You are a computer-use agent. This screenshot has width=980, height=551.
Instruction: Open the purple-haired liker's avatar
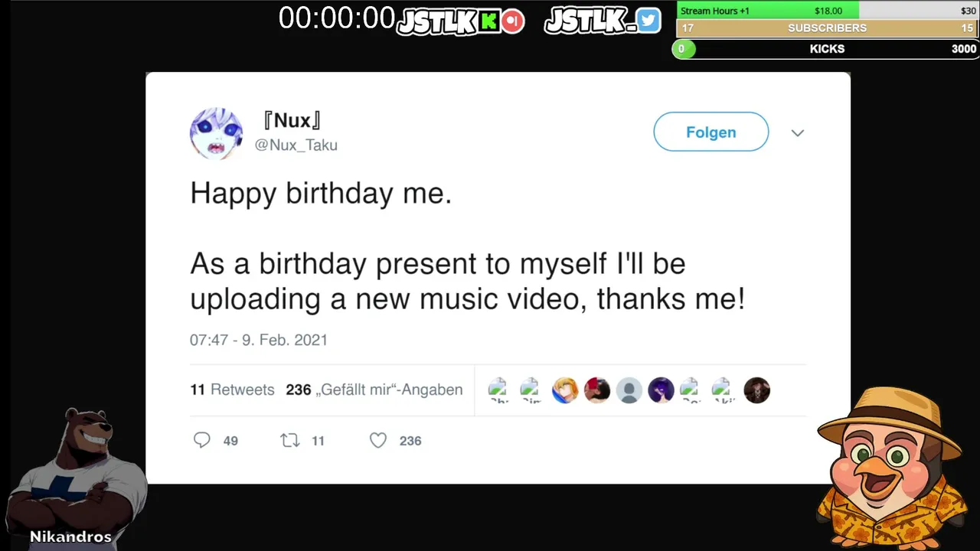click(x=661, y=390)
